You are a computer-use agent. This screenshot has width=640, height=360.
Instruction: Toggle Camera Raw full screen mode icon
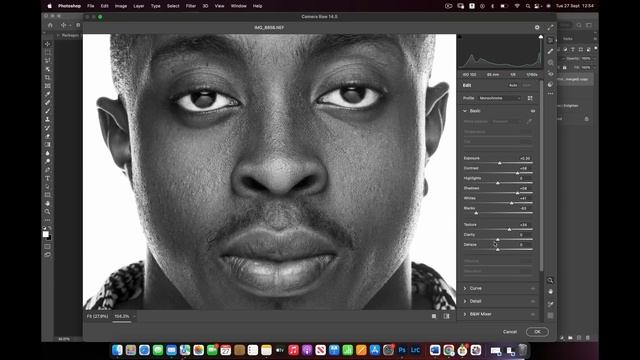pos(550,27)
